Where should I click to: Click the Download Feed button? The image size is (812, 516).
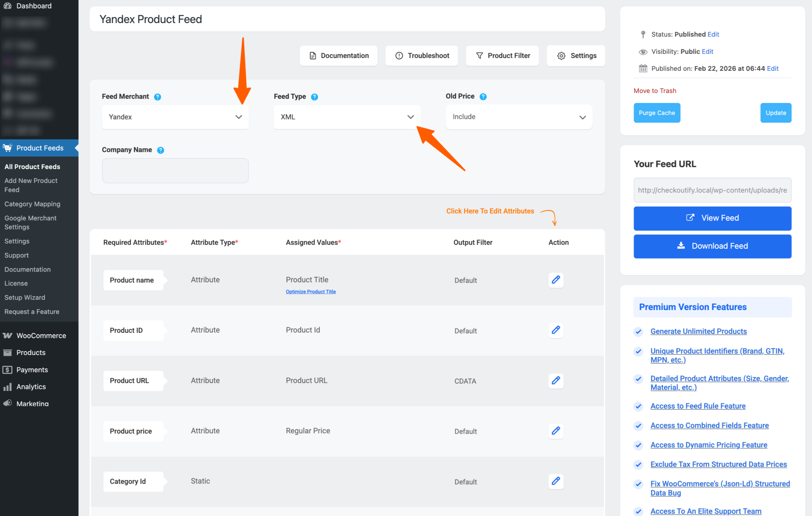pos(712,246)
